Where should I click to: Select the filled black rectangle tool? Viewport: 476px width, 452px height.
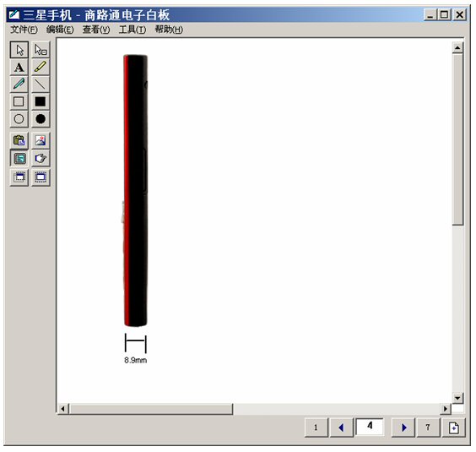41,101
